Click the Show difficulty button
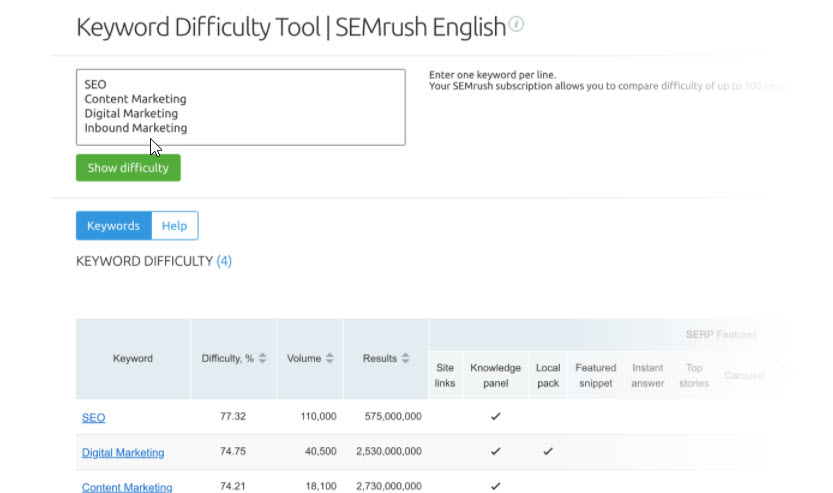Image resolution: width=833 pixels, height=493 pixels. [128, 168]
